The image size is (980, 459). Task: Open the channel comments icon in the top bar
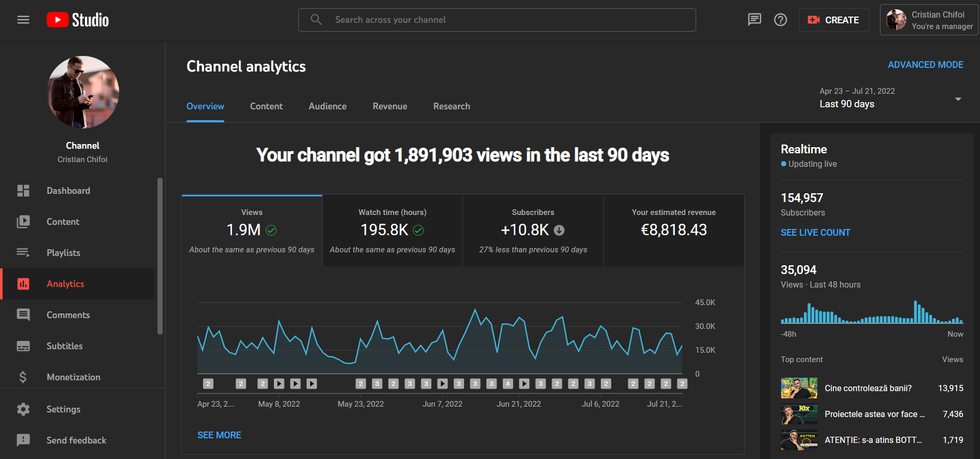[754, 20]
